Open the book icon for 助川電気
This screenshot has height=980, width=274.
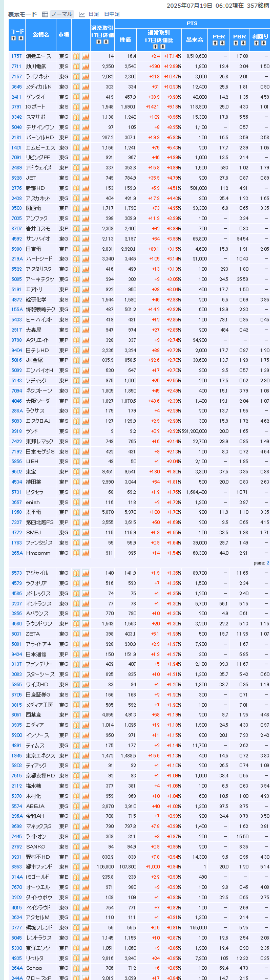(x=76, y=67)
